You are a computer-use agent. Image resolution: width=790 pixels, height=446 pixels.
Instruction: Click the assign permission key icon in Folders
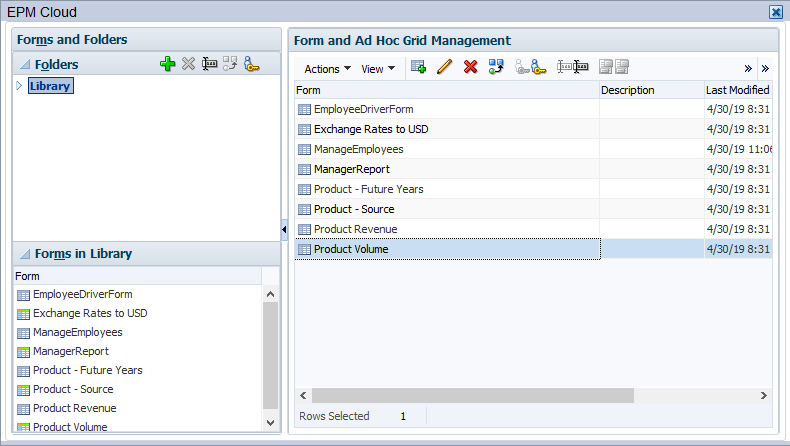(x=251, y=64)
